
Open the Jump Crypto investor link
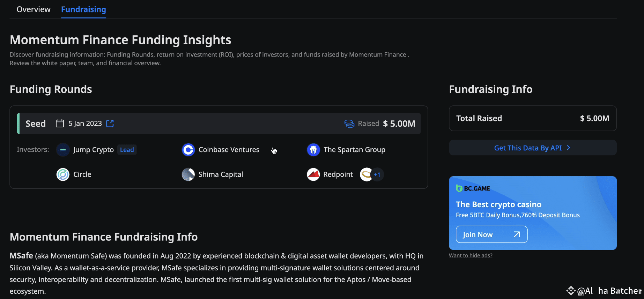tap(94, 150)
